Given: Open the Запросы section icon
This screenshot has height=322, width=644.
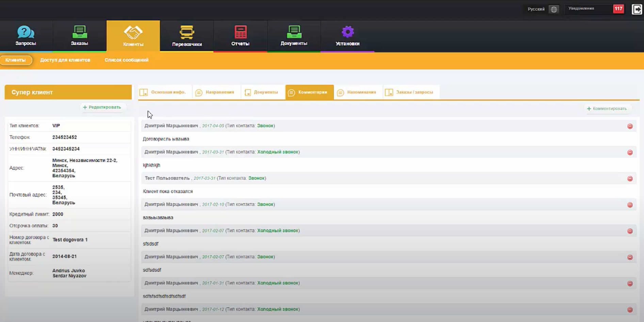Looking at the screenshot, I should pos(26,32).
